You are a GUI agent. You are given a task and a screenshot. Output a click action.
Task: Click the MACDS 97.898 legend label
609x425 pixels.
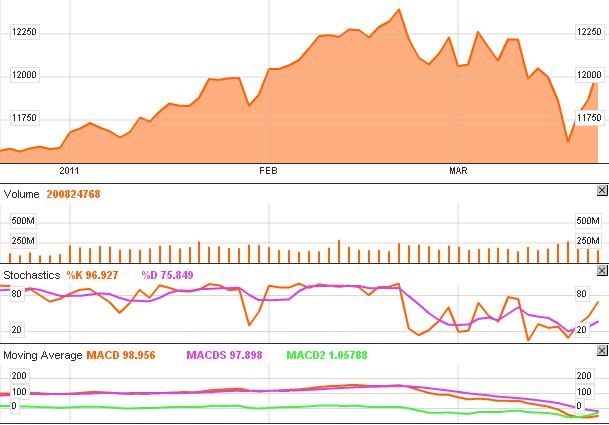[x=222, y=355]
